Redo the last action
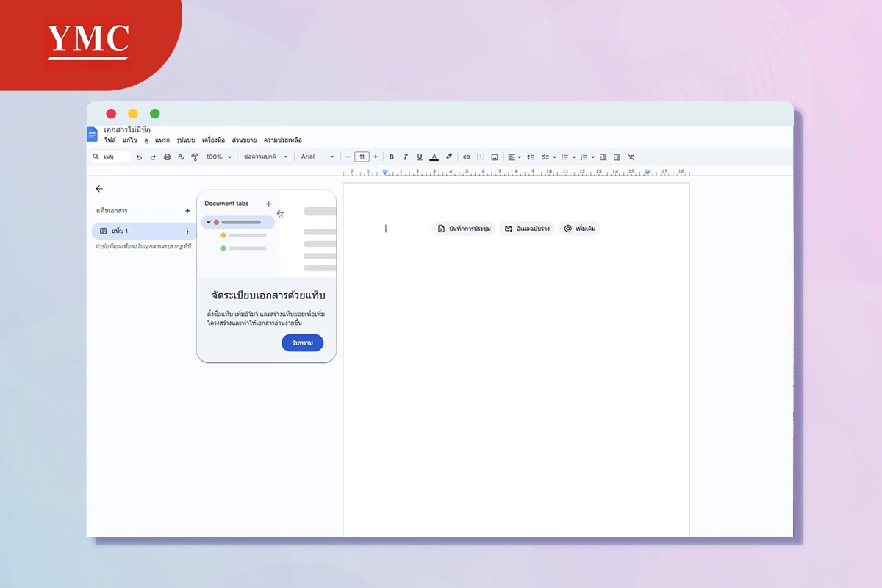The width and height of the screenshot is (882, 588). (x=153, y=157)
